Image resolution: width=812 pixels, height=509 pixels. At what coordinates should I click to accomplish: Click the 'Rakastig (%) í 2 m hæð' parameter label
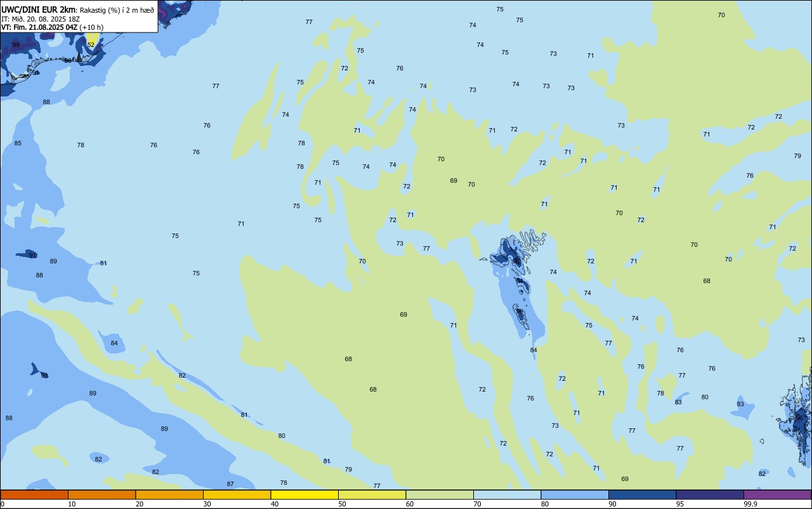117,10
